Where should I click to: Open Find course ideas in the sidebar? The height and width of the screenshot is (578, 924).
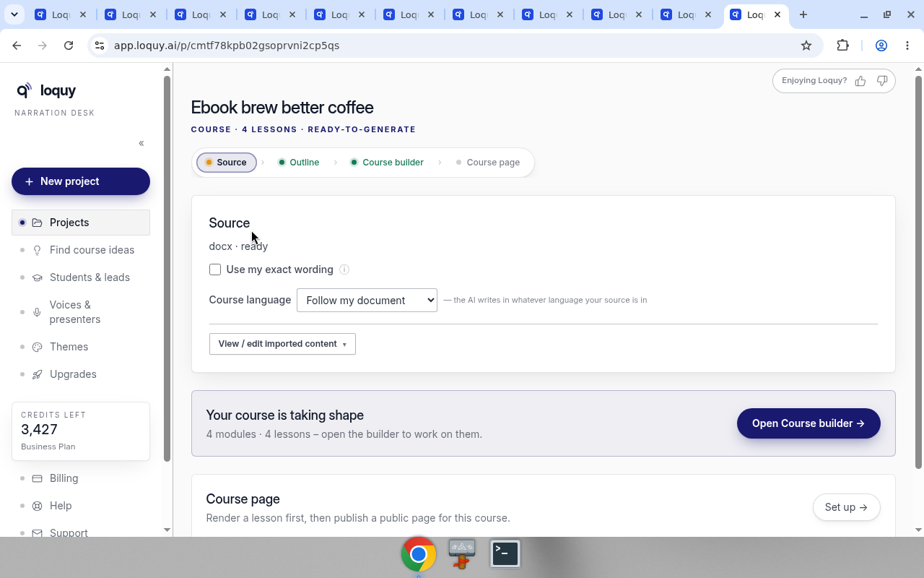coord(81,250)
